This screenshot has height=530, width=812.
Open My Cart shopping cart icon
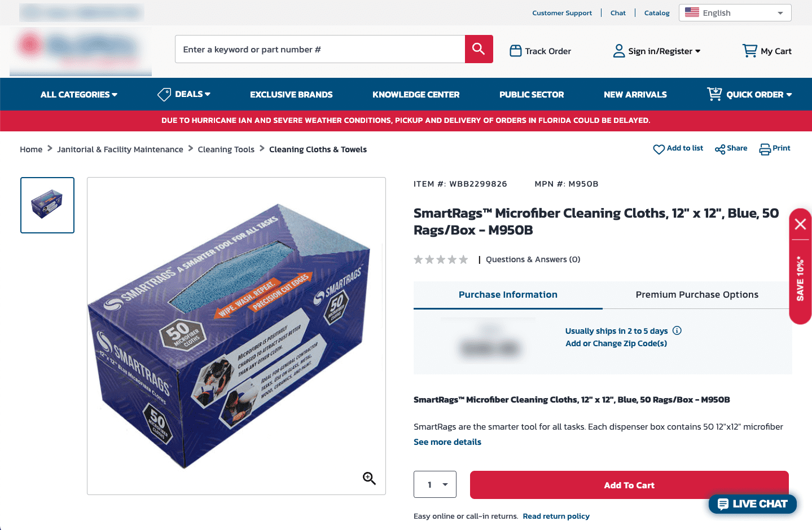point(750,51)
